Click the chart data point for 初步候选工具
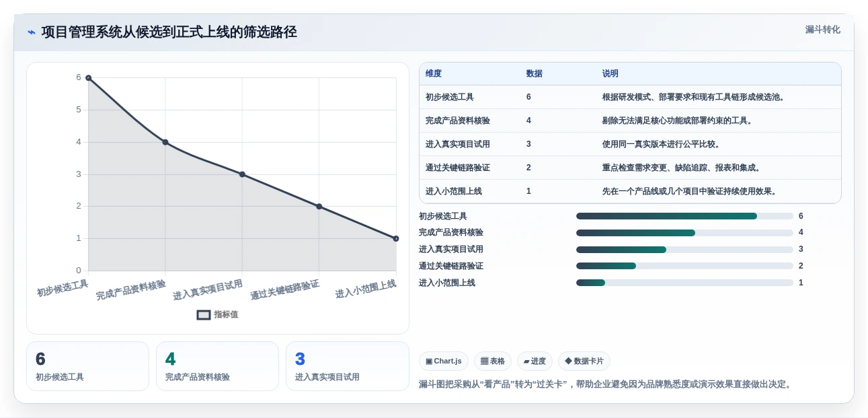Screen dimensions: 868x418 88,78
